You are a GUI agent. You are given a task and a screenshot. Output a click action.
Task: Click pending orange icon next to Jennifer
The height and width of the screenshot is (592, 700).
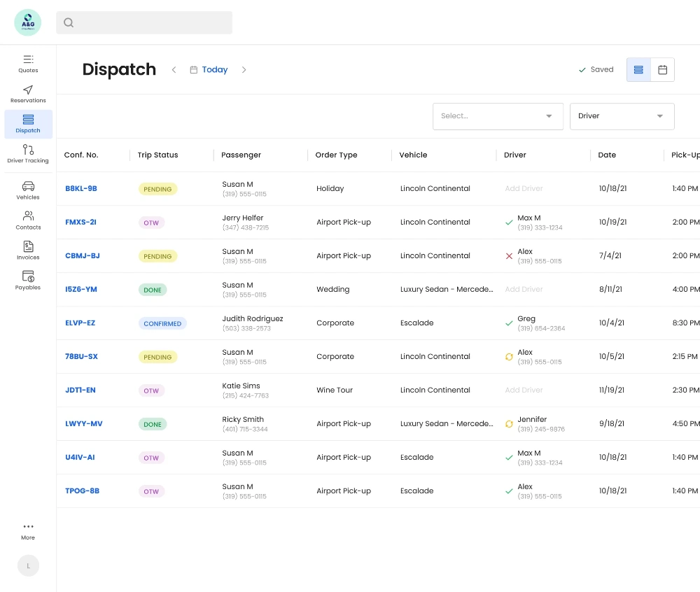coord(509,424)
